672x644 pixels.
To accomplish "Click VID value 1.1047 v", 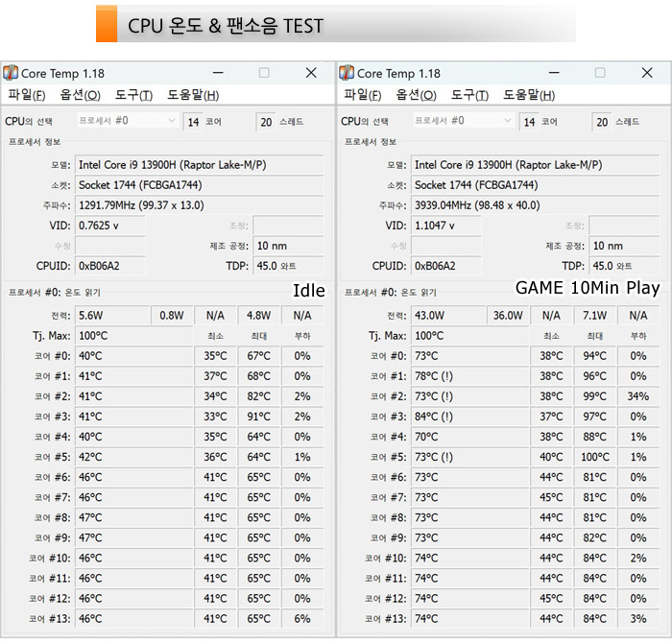I will 446,226.
